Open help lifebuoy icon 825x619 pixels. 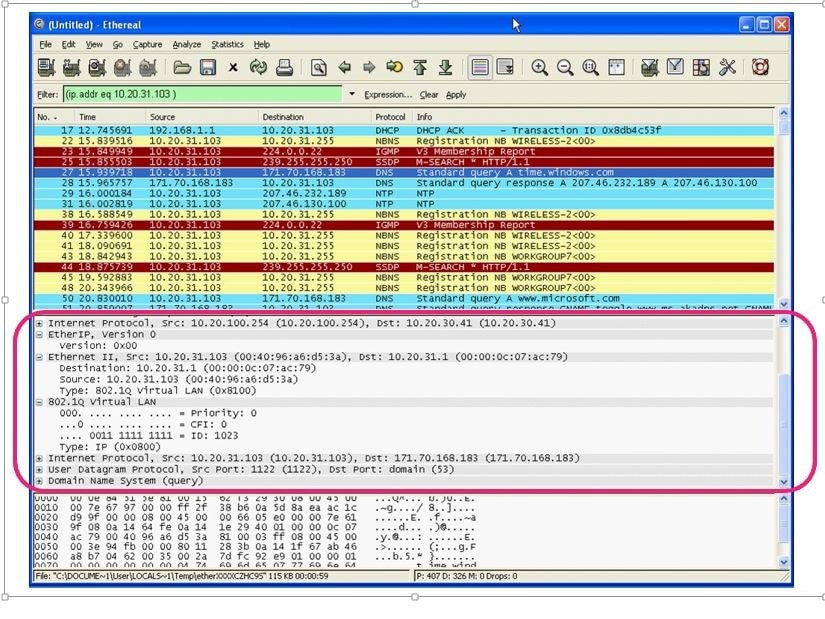[760, 67]
